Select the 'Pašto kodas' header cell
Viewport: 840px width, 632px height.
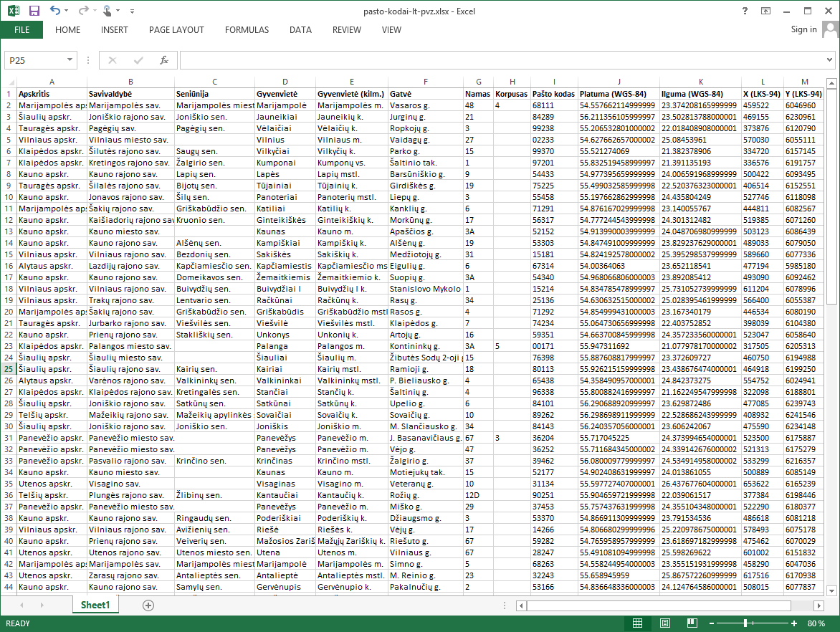pyautogui.click(x=554, y=94)
